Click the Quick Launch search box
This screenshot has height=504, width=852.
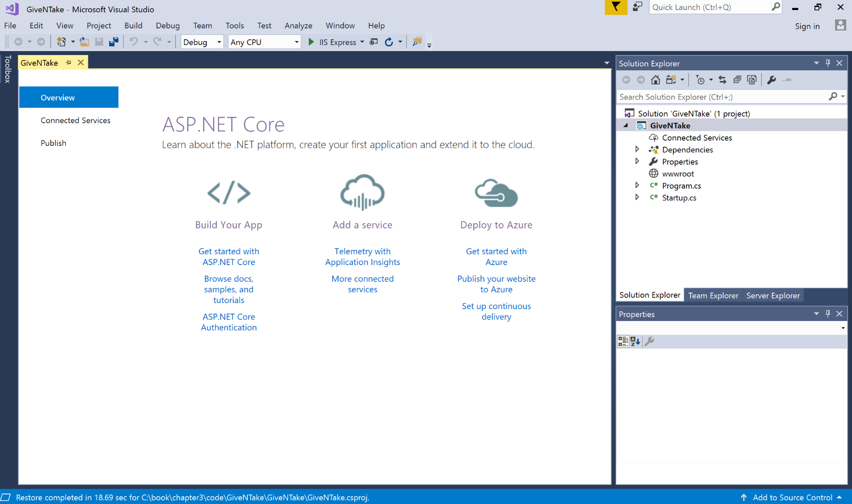pos(716,7)
